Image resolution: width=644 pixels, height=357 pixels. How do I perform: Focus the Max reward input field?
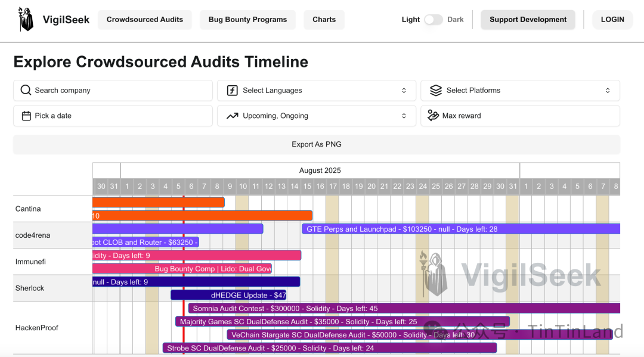coord(520,116)
